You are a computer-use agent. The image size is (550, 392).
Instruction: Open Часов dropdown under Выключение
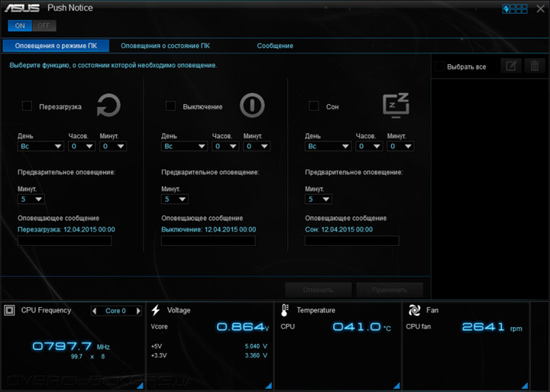[225, 147]
